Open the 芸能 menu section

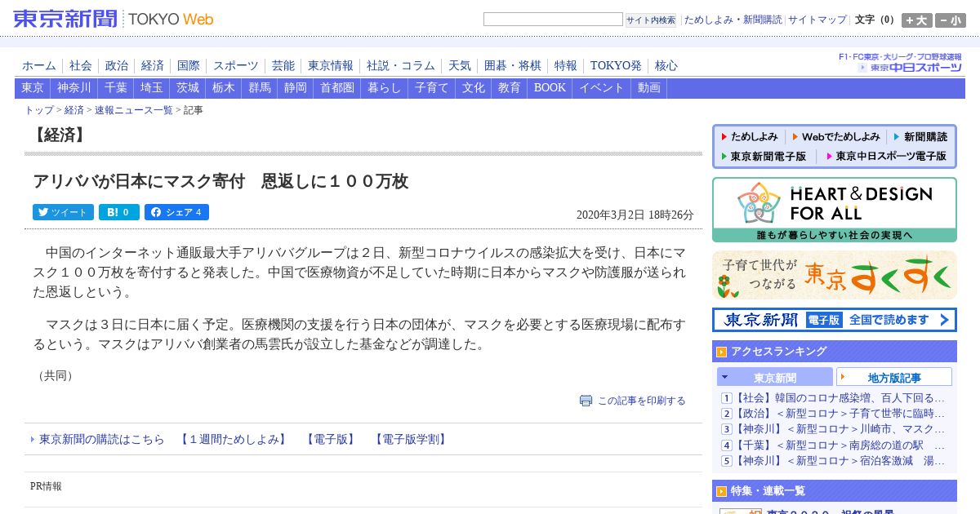pos(283,66)
